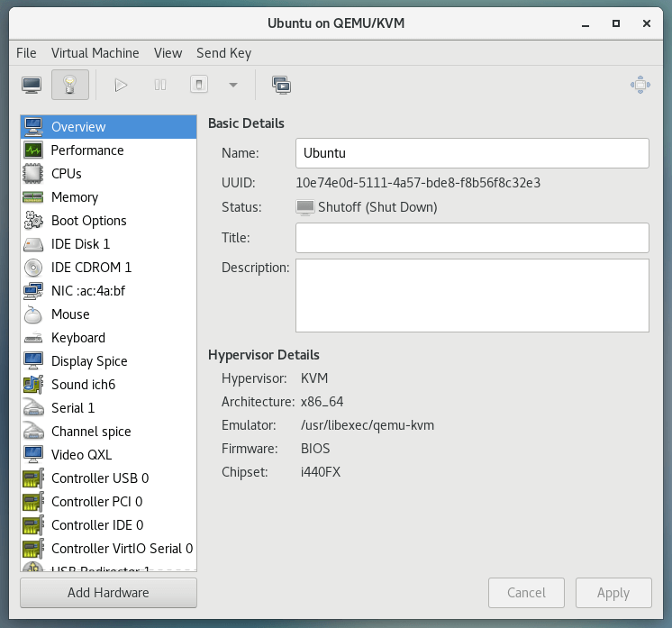This screenshot has height=628, width=672.
Task: Click the UUID value text
Action: coord(418,183)
